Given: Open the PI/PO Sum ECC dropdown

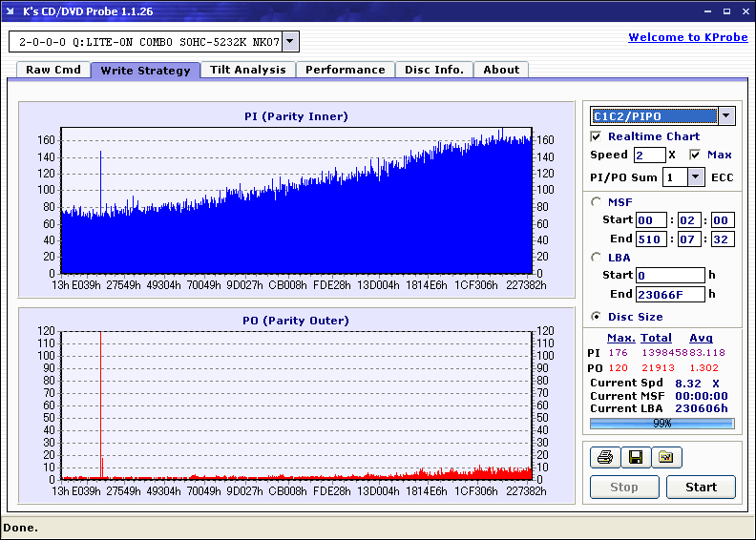Looking at the screenshot, I should click(695, 177).
